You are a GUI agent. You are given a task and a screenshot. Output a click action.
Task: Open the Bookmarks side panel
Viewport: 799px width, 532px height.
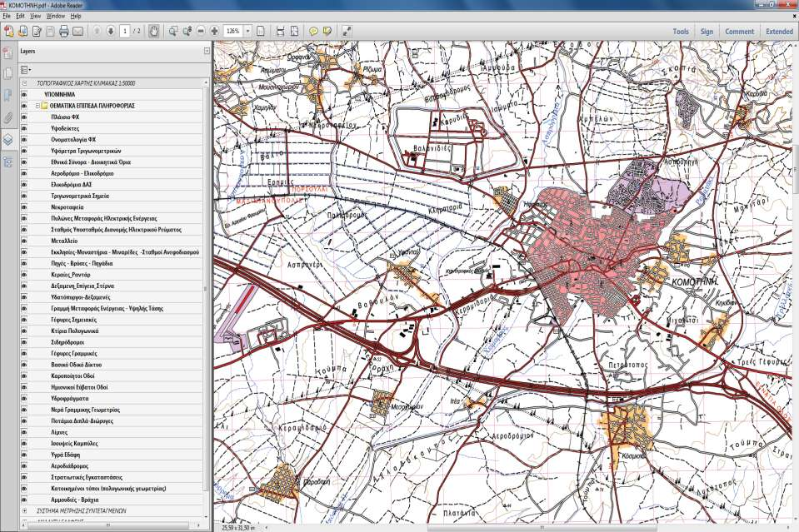[8, 96]
